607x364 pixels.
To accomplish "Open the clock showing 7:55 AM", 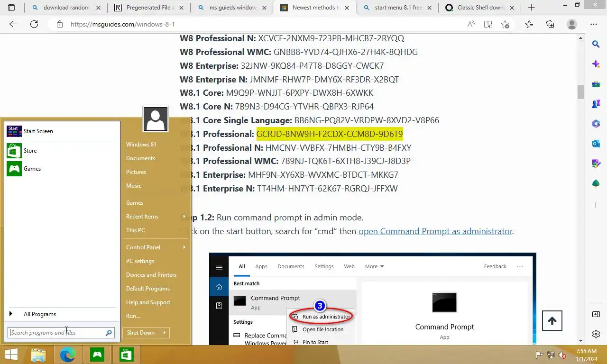I will (x=586, y=355).
